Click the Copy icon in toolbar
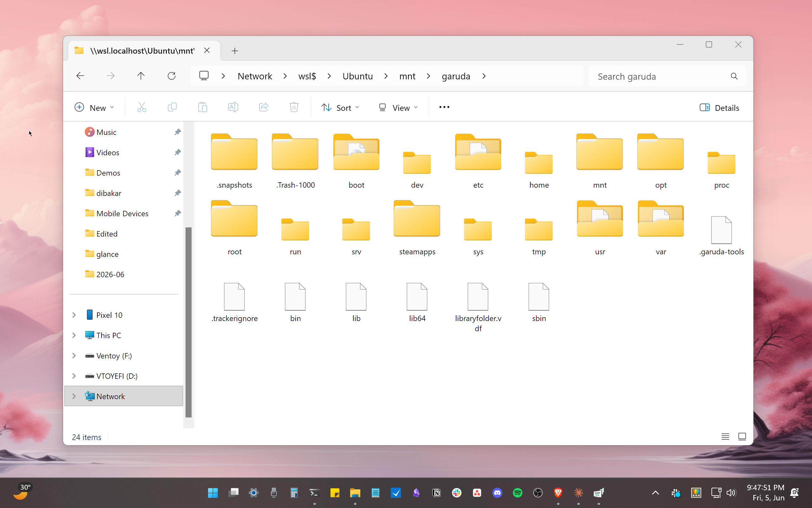Image resolution: width=812 pixels, height=508 pixels. pos(172,108)
